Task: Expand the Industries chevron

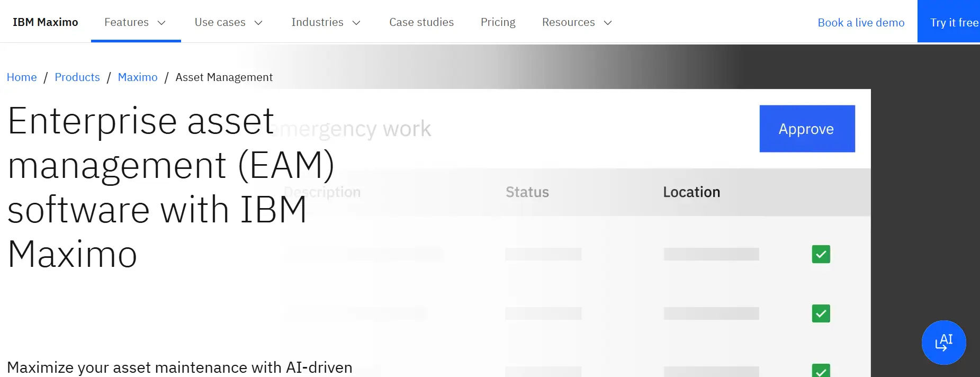Action: pyautogui.click(x=356, y=23)
